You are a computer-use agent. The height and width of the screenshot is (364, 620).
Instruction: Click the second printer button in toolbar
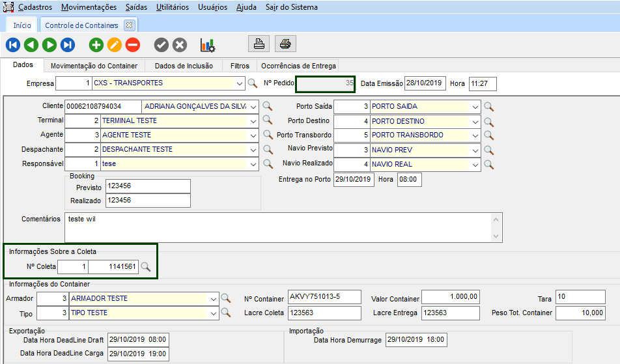[x=285, y=44]
